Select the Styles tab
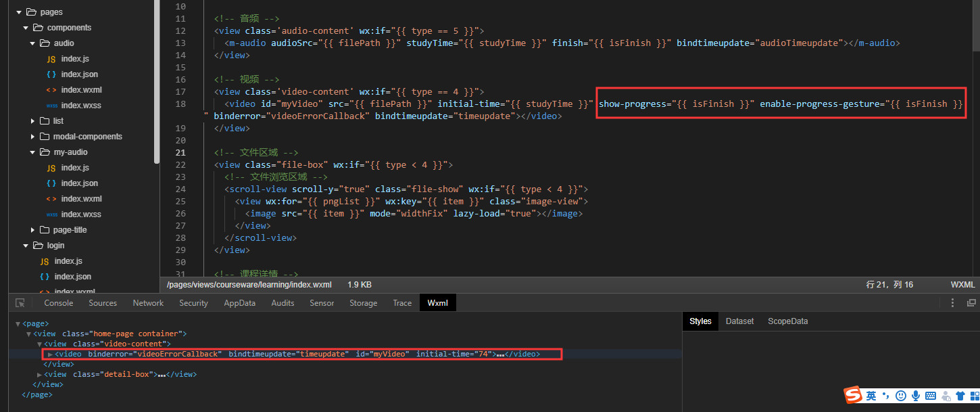 [x=700, y=321]
